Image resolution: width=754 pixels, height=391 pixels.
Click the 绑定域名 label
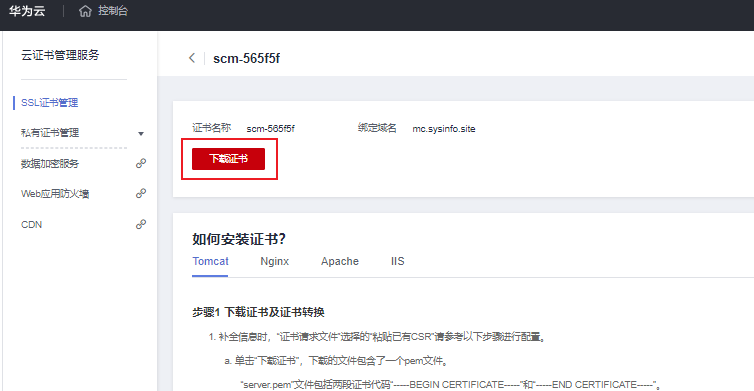point(377,128)
